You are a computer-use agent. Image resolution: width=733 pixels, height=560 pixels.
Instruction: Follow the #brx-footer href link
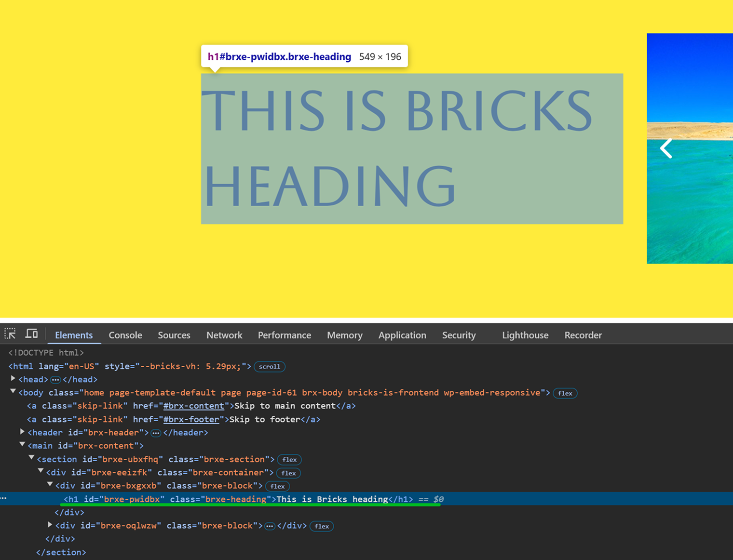[x=191, y=419]
